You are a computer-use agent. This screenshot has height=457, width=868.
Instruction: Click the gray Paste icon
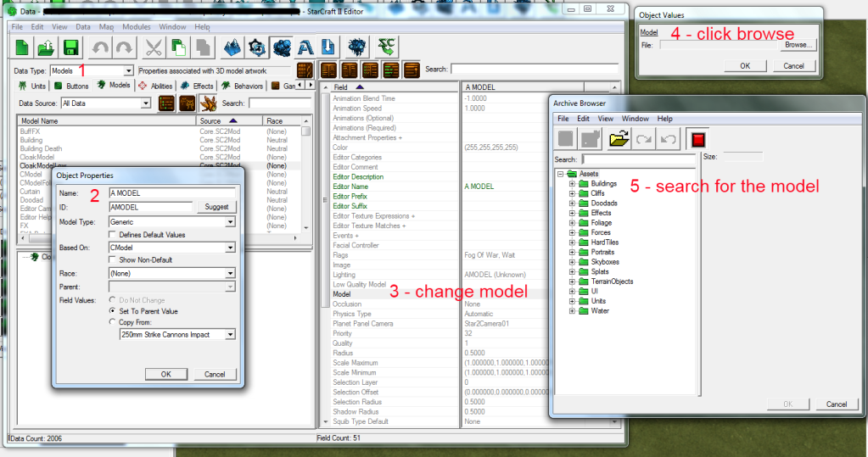(x=203, y=47)
